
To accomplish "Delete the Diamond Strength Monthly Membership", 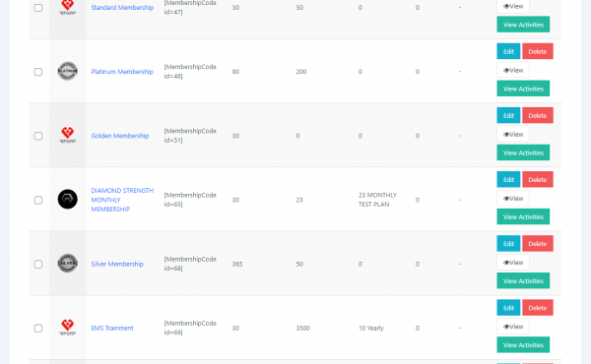I will pyautogui.click(x=538, y=179).
